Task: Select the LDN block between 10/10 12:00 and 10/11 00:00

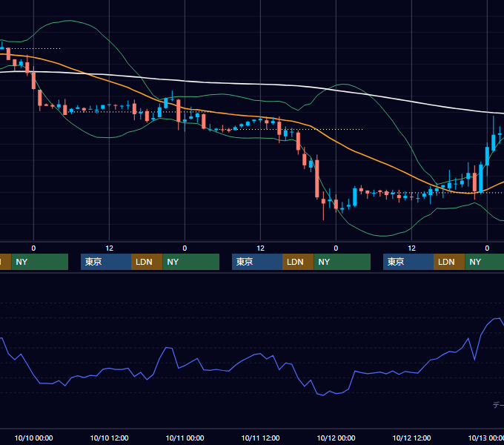Action: point(147,262)
